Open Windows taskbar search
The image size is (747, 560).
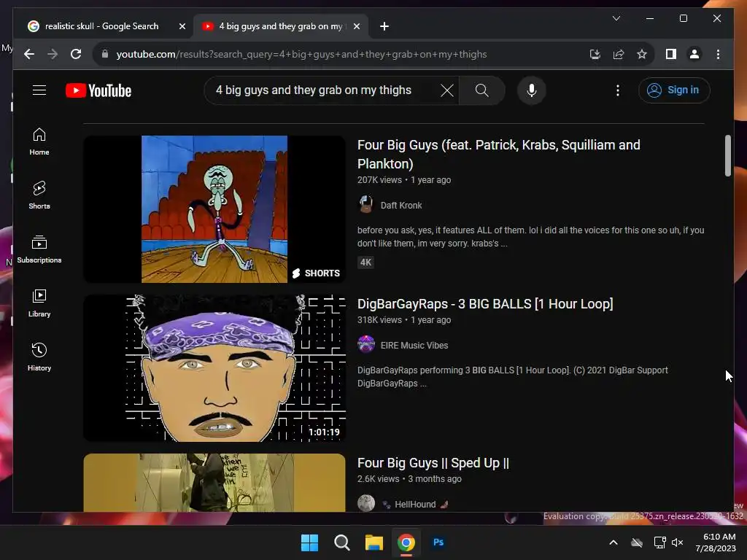pyautogui.click(x=341, y=542)
